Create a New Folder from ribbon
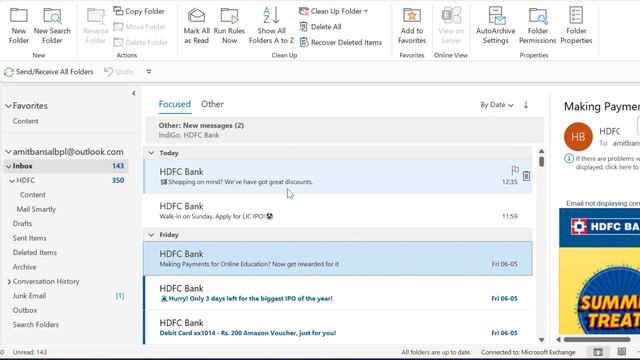The image size is (640, 360). [19, 26]
